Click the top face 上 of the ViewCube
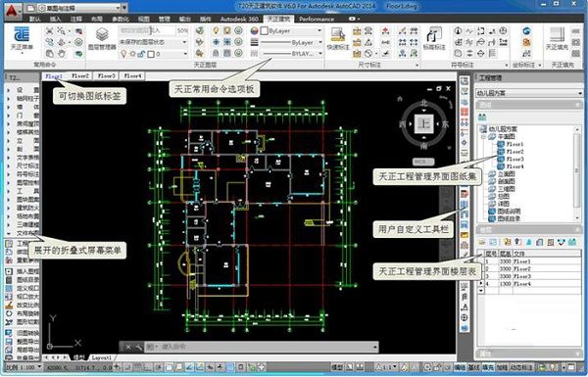 [424, 123]
